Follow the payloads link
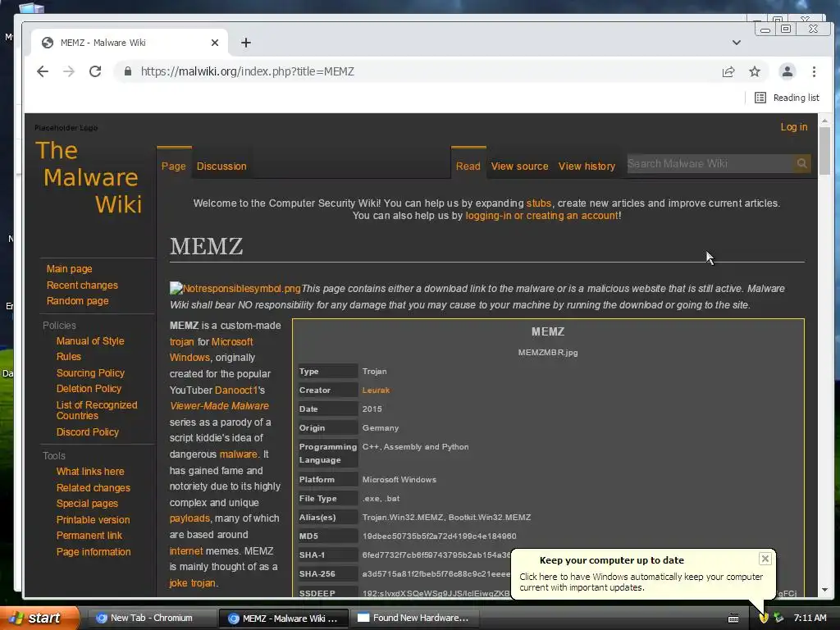Screen dimensions: 840x630 (x=189, y=518)
